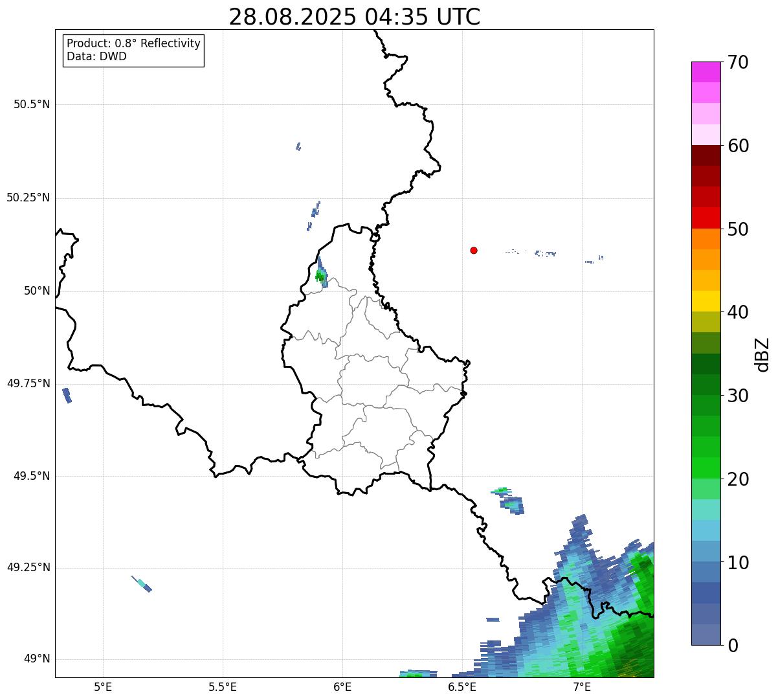Click the red station marker dot
This screenshot has width=778, height=700.
[x=474, y=250]
